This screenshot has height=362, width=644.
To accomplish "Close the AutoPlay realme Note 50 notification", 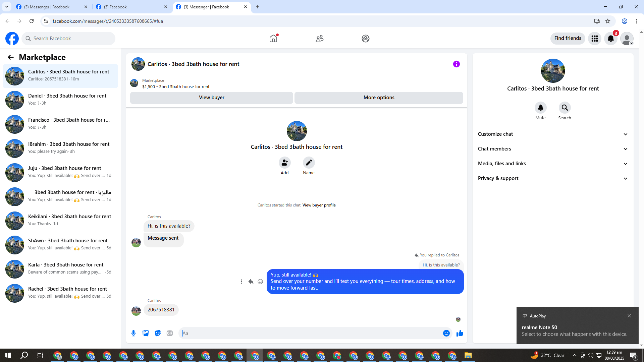I will (x=629, y=316).
